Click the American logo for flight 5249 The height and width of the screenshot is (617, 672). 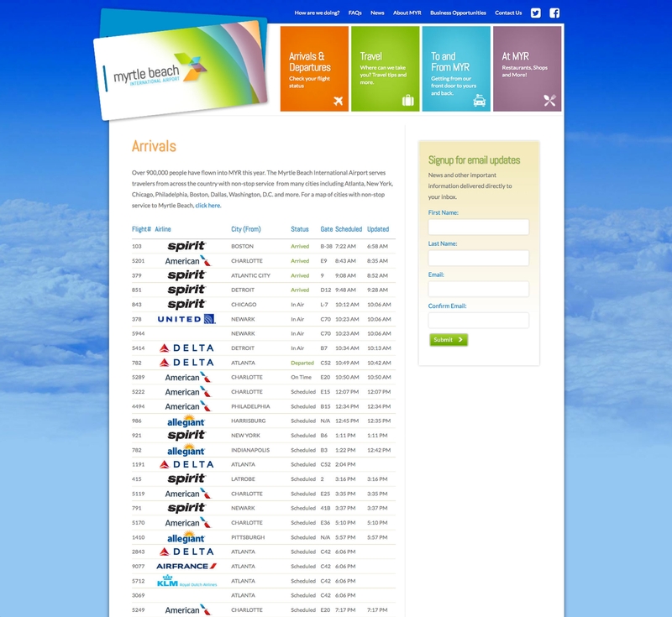[187, 609]
